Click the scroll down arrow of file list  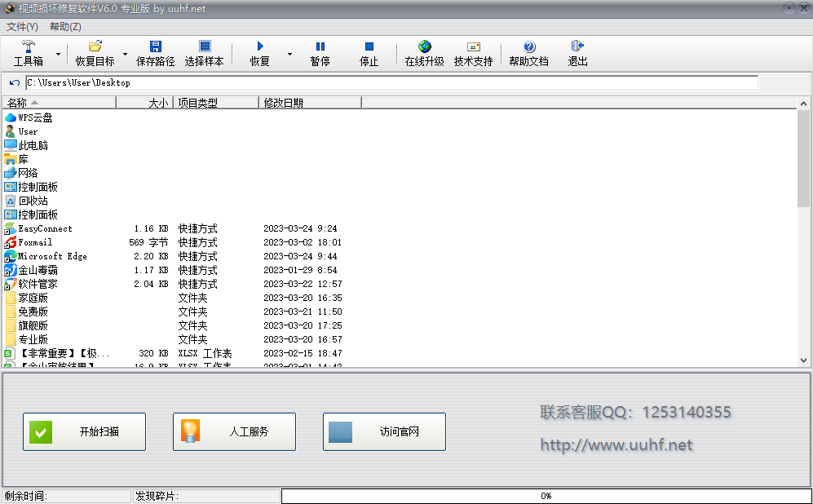[803, 360]
